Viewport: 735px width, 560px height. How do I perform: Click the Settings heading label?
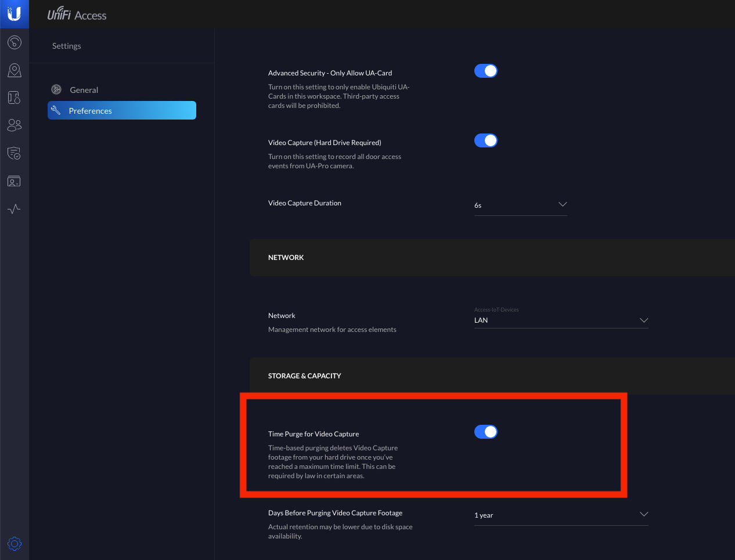pyautogui.click(x=67, y=46)
